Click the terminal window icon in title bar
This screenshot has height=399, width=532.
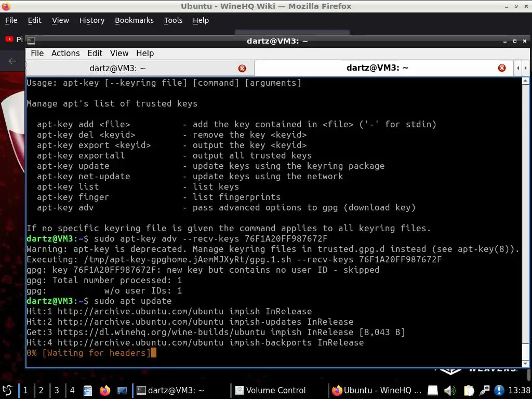tap(31, 41)
